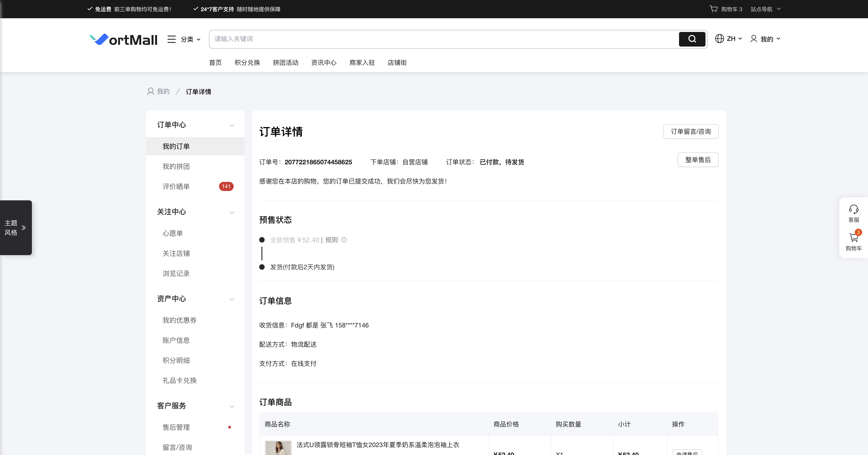Image resolution: width=868 pixels, height=455 pixels.
Task: Open the 分类 dropdown
Action: click(x=191, y=39)
